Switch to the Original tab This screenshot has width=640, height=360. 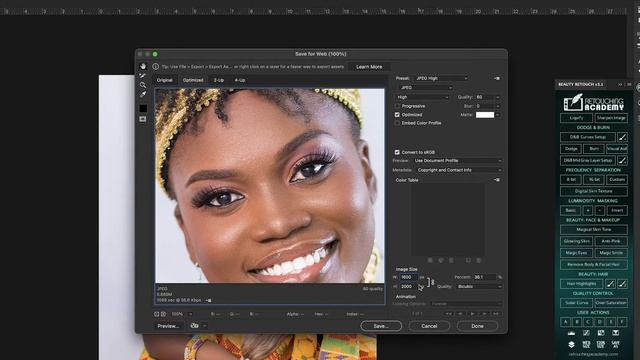pos(165,80)
